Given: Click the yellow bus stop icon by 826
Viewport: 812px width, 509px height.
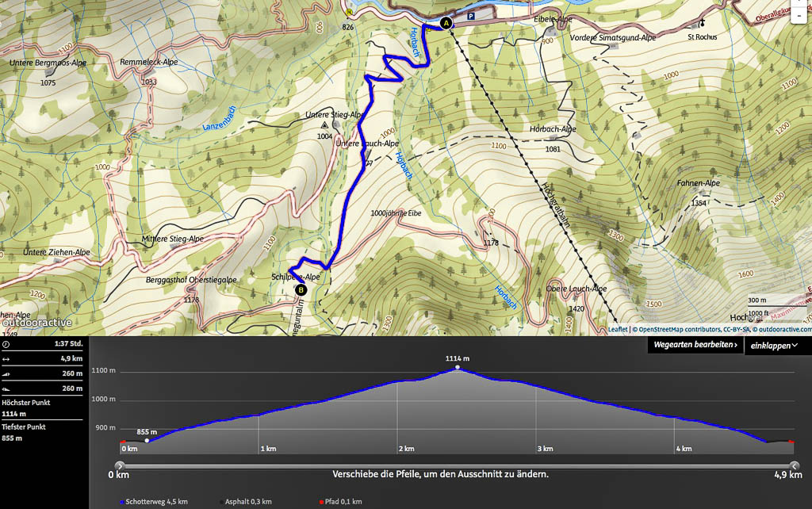Looking at the screenshot, I should tap(348, 13).
